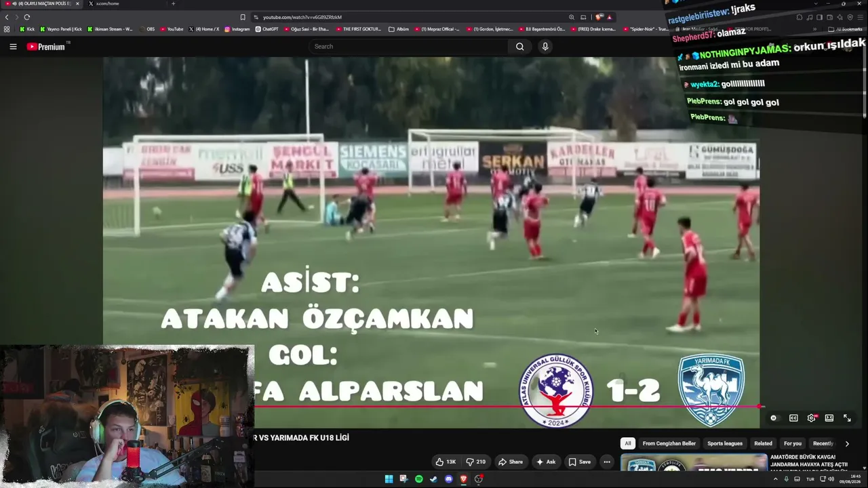Dislike the video (210)

pyautogui.click(x=476, y=462)
